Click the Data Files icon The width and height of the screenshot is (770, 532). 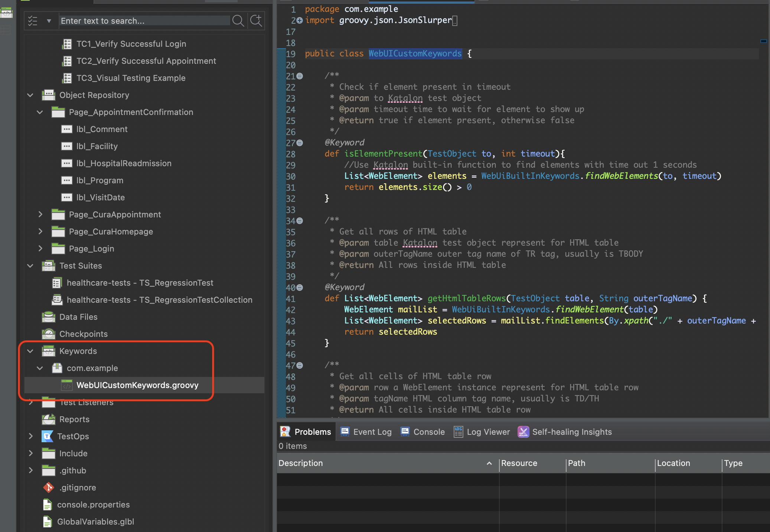tap(49, 317)
